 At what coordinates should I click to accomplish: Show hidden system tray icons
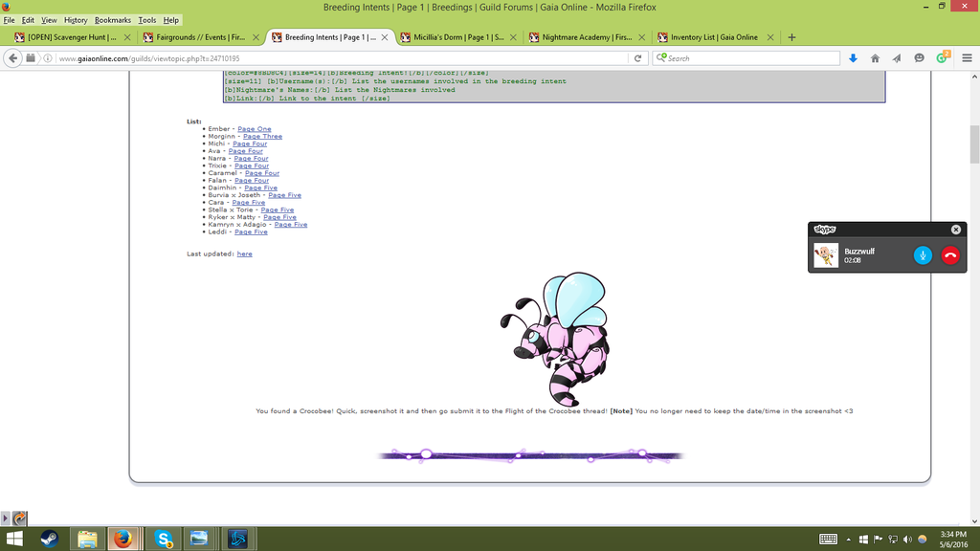click(849, 540)
